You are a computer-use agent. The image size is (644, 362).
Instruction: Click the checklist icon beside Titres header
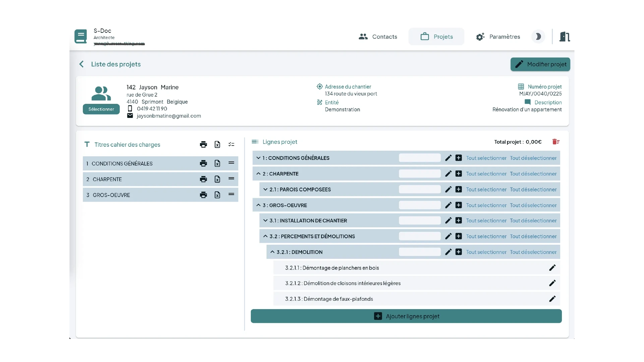coord(231,144)
